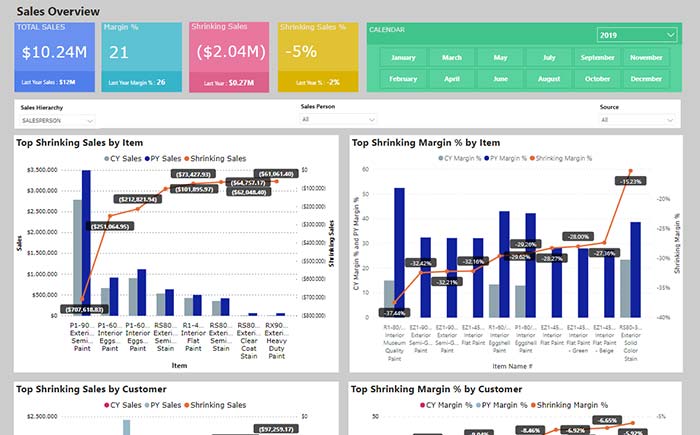Viewport: 700px width, 435px height.
Task: Click the -32.42% margin data label
Action: pos(421,263)
